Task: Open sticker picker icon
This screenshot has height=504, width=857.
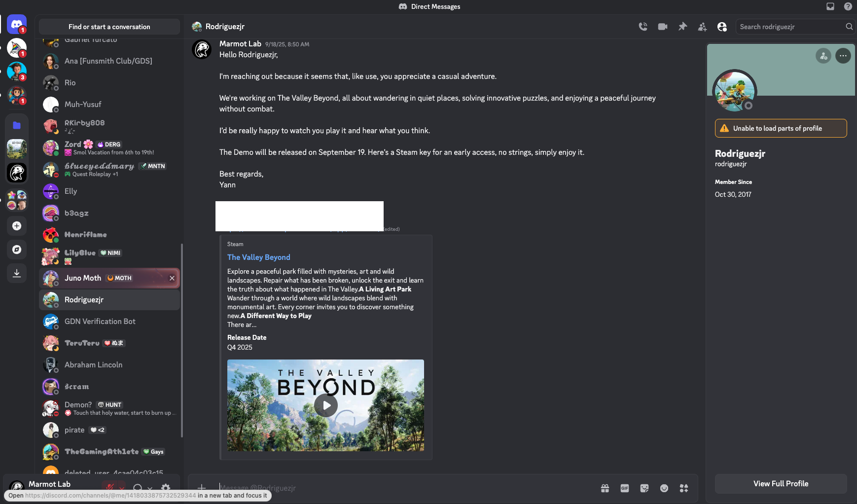Action: [x=644, y=488]
